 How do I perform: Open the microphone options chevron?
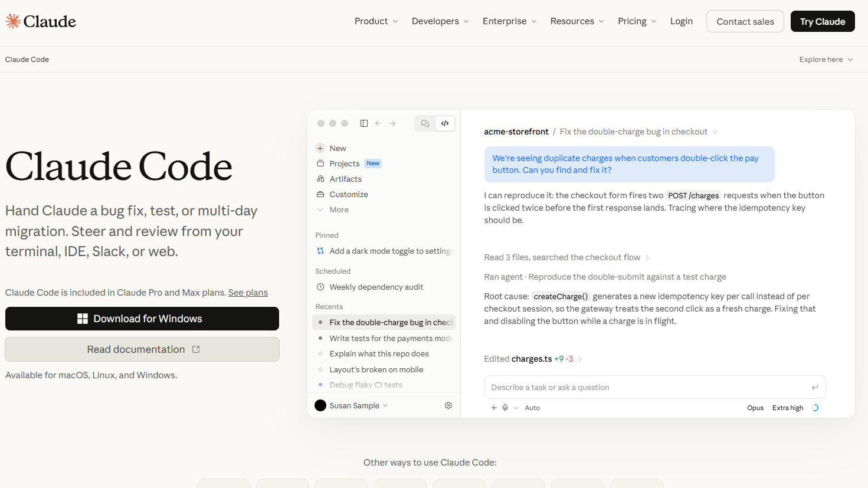point(516,408)
